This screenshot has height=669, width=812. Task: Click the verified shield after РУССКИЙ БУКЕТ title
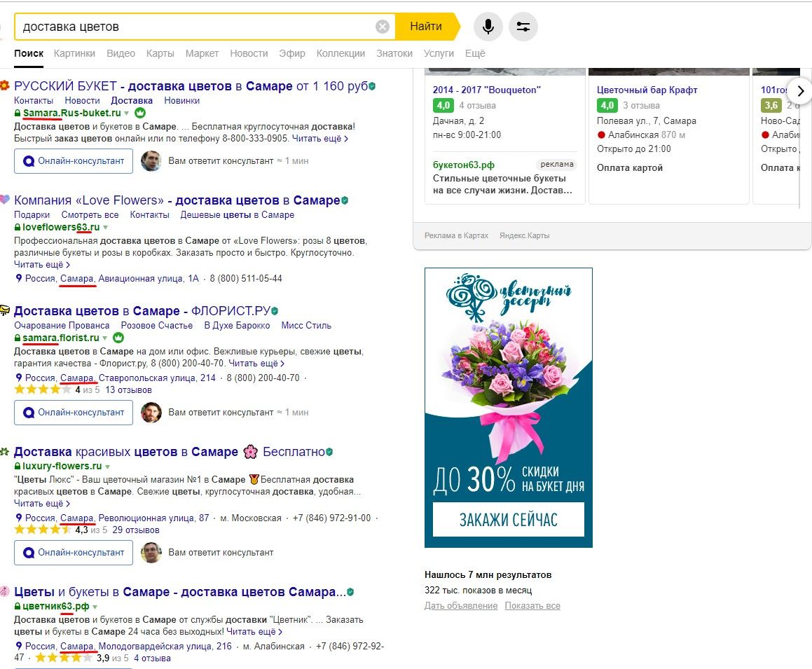point(372,86)
